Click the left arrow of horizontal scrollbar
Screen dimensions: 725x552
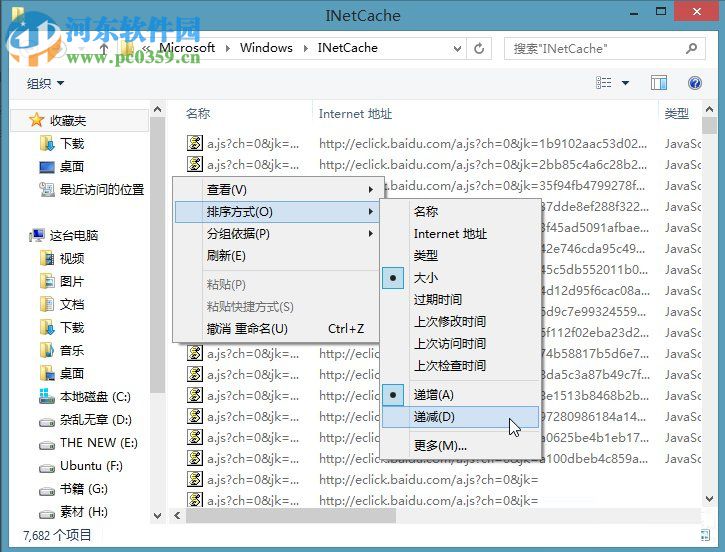click(177, 515)
